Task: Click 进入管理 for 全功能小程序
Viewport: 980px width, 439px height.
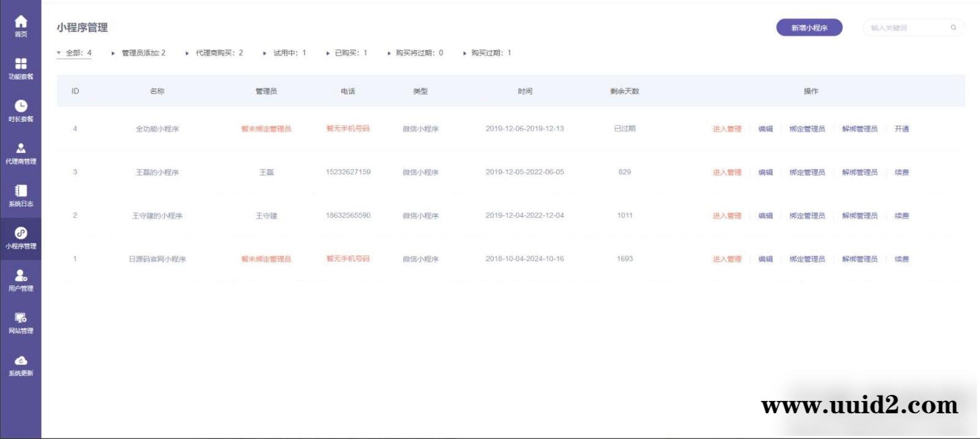Action: (727, 129)
